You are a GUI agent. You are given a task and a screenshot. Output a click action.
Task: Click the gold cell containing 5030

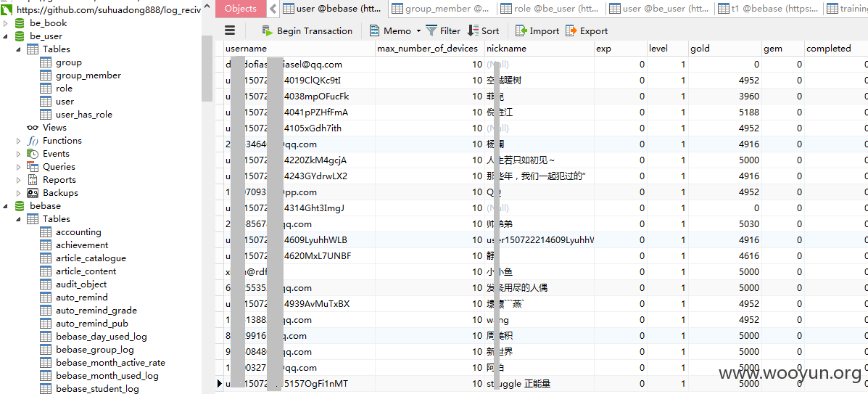click(x=725, y=224)
